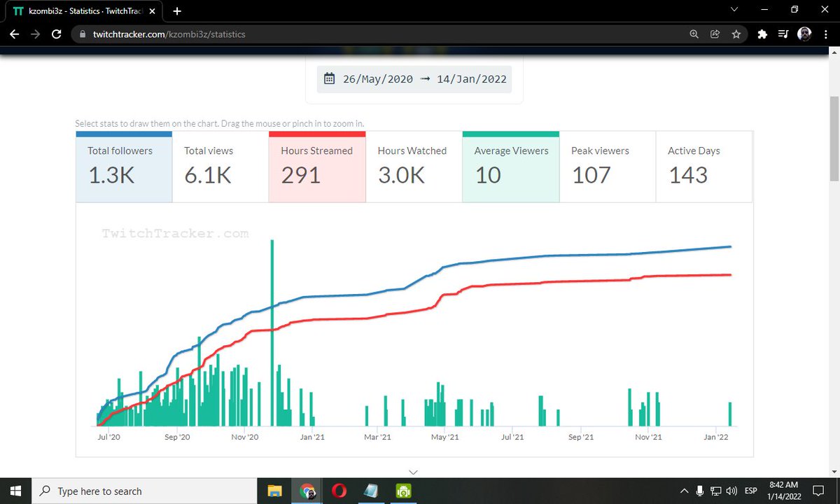This screenshot has height=504, width=840.
Task: Go back to the previous page
Action: [14, 34]
